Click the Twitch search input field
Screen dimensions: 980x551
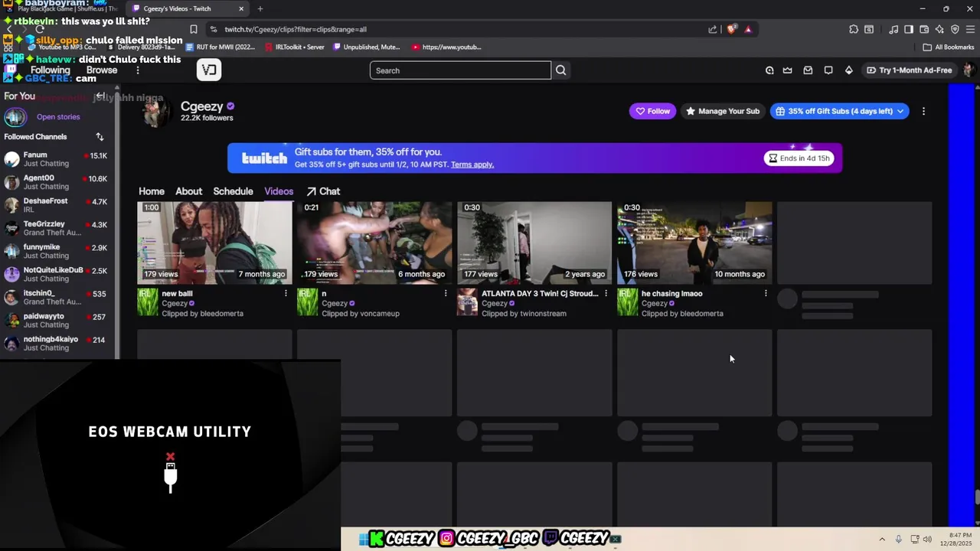coord(460,70)
